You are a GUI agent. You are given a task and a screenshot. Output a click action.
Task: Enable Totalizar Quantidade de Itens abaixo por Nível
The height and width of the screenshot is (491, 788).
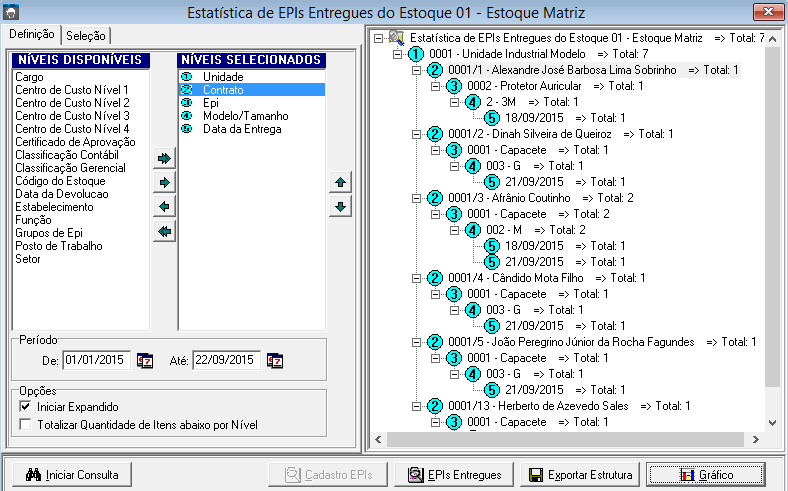point(26,425)
